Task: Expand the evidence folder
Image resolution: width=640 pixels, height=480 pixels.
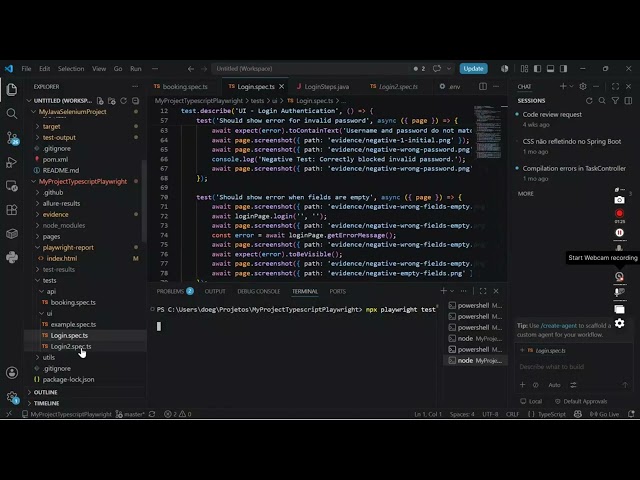Action: click(38, 214)
